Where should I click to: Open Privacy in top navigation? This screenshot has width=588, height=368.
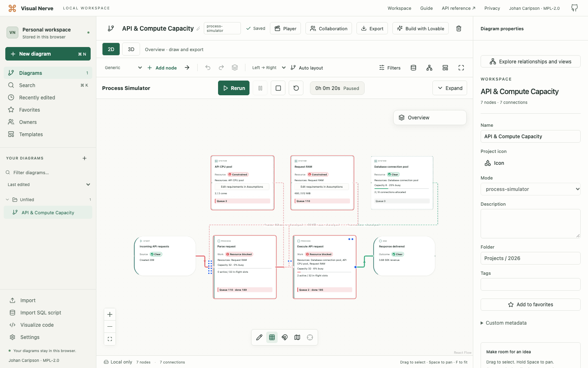[x=492, y=8]
